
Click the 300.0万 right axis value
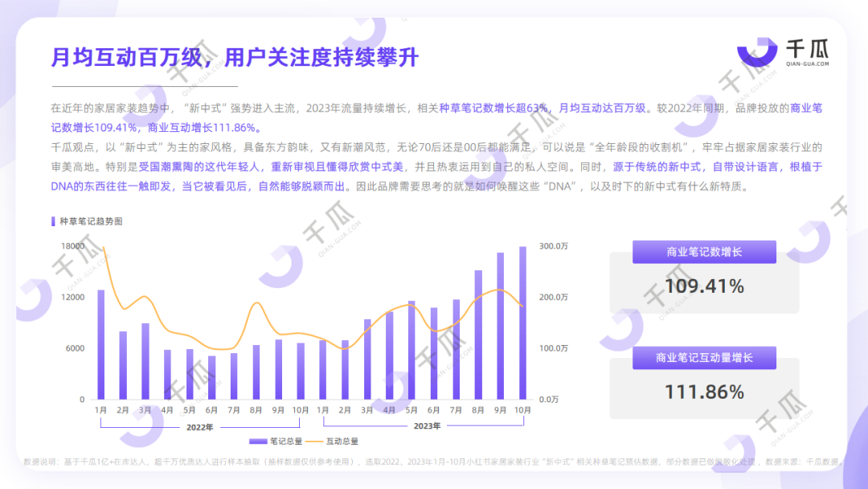pyautogui.click(x=553, y=246)
